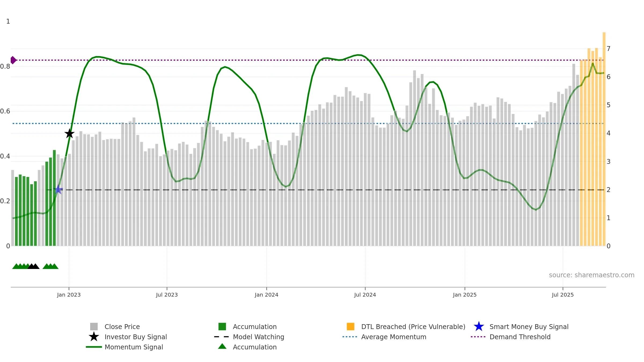
Task: Click the left axis value 0.8
Action: coord(5,67)
